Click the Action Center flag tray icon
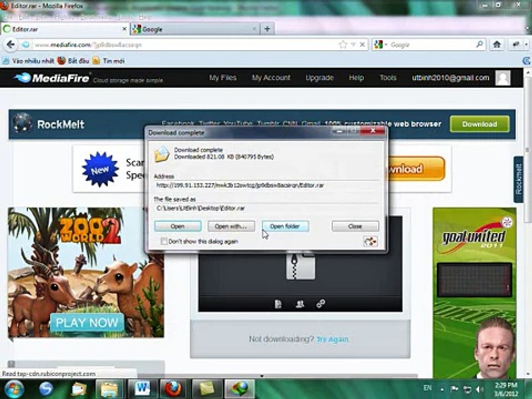This screenshot has height=399, width=532. [454, 389]
